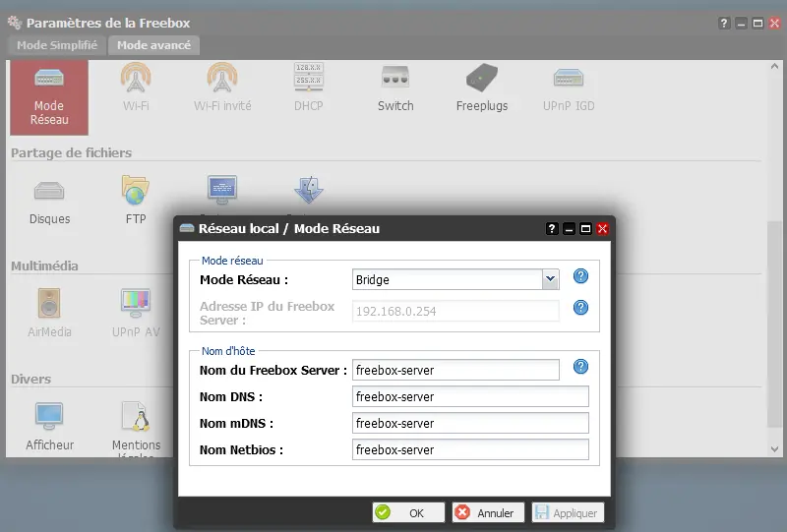
Task: Click the vertical scrollbar thumb in Paramètres
Action: (774, 325)
